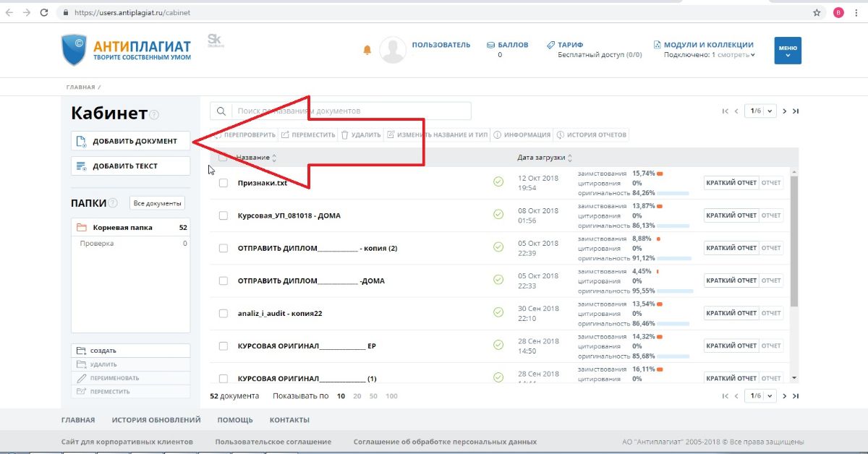Open ПОМОЩЬ footer menu
This screenshot has width=868, height=454.
[x=235, y=420]
